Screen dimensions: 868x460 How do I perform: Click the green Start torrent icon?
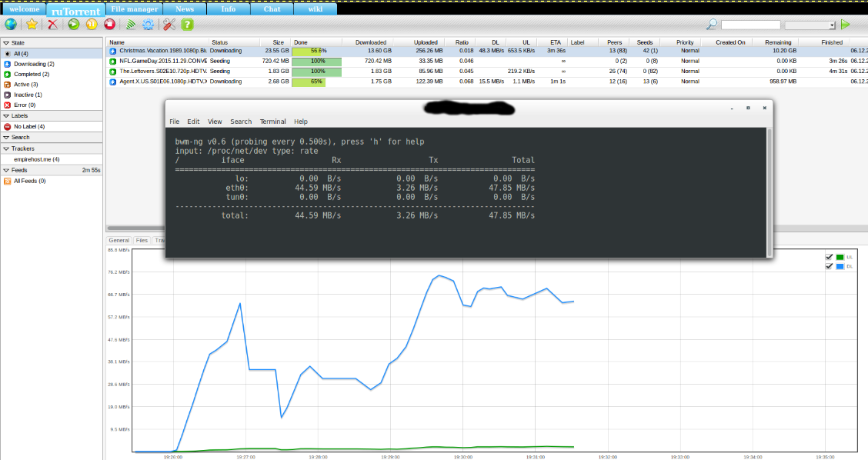pos(74,25)
